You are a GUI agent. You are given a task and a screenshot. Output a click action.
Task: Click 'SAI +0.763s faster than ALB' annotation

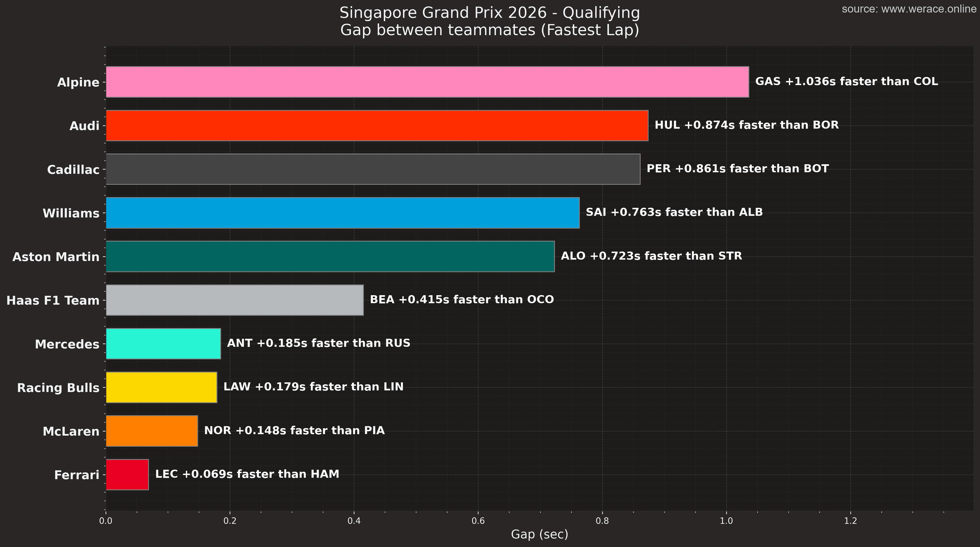pyautogui.click(x=674, y=212)
